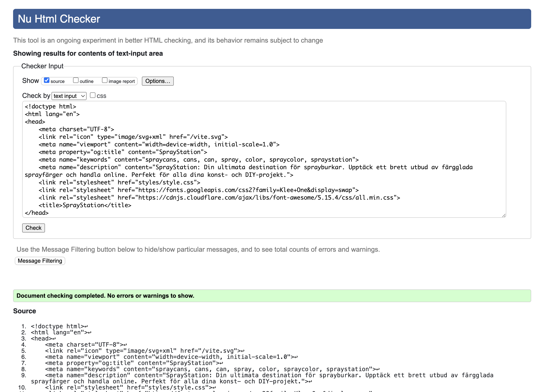Click source line 4 meta charset

point(86,345)
